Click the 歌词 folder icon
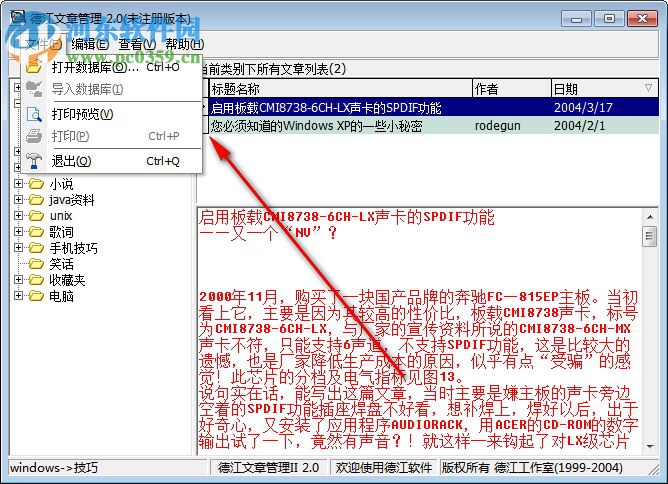The width and height of the screenshot is (668, 484). coord(36,232)
